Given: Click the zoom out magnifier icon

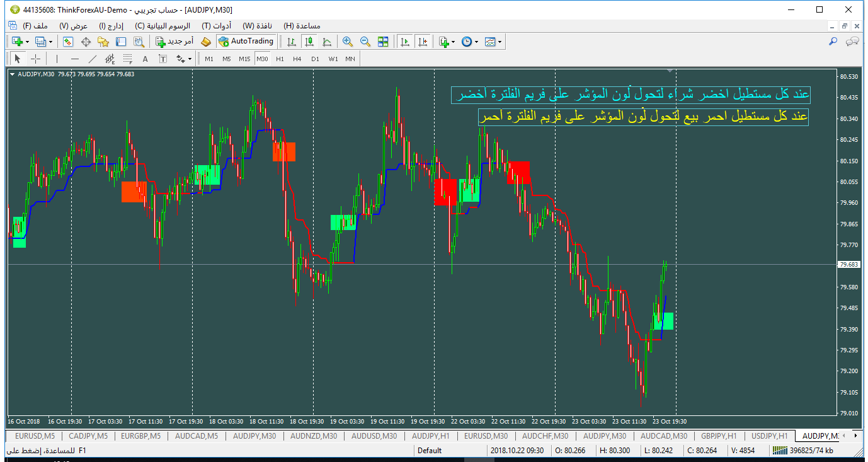Looking at the screenshot, I should (365, 42).
